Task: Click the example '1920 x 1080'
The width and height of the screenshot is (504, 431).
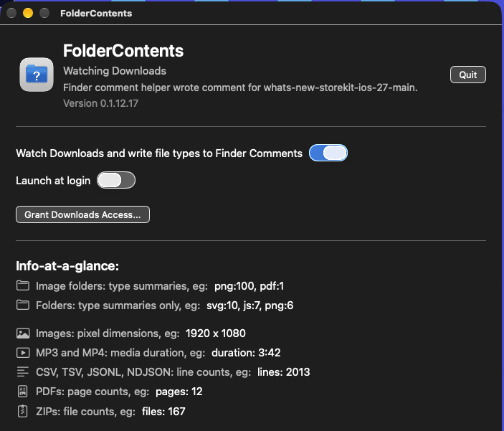Action: [x=216, y=333]
